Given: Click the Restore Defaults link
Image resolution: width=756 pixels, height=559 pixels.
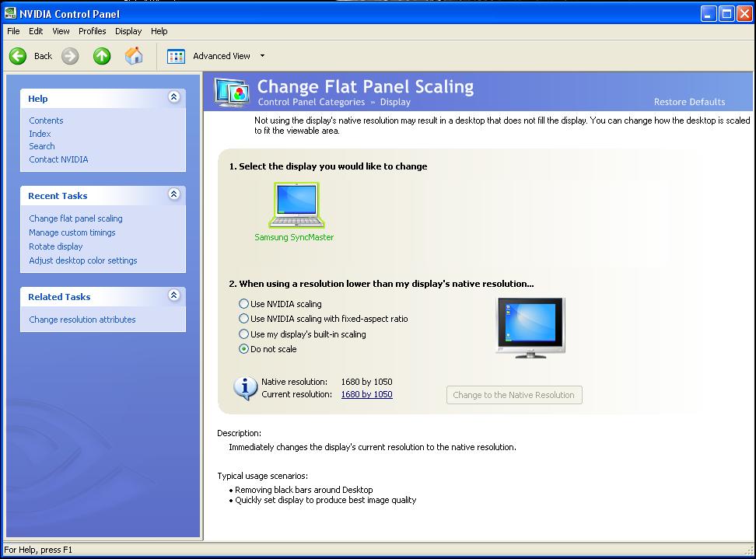Looking at the screenshot, I should coord(689,102).
